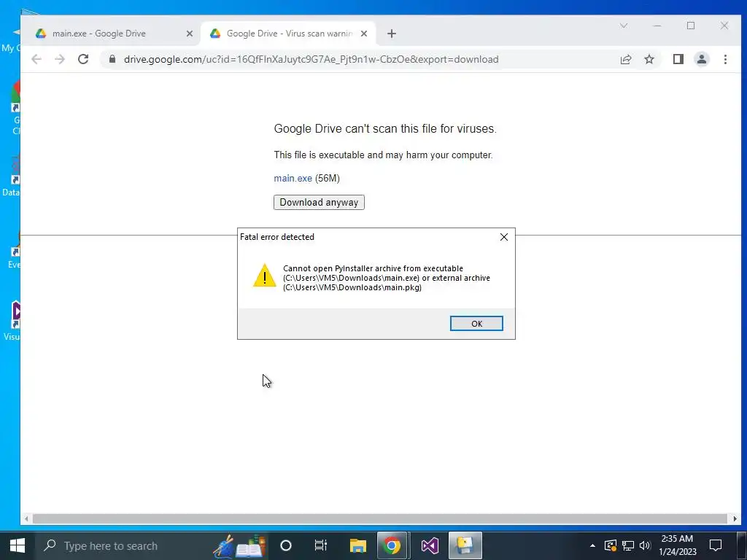Go forward in browser history
The height and width of the screenshot is (560, 747).
pos(60,59)
